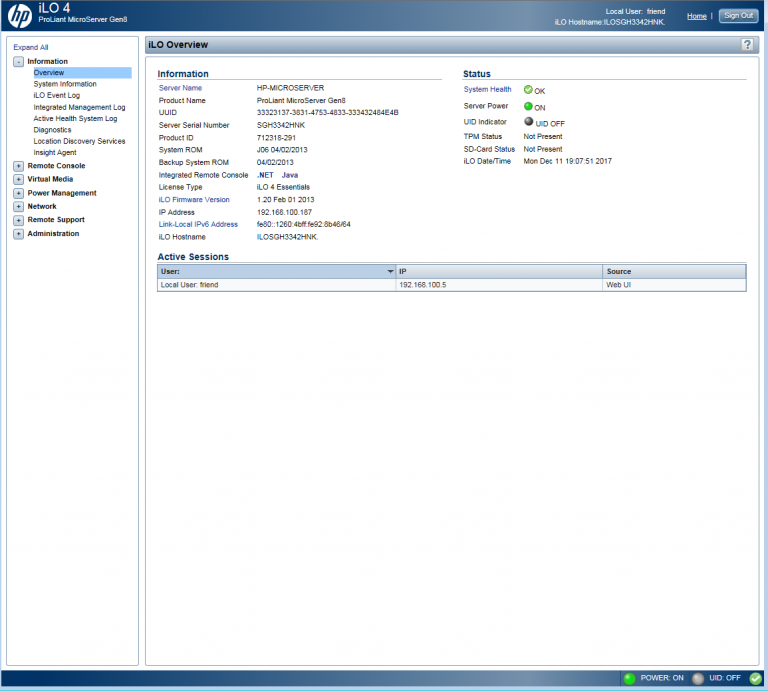Click the green Server Power ON icon

528,106
